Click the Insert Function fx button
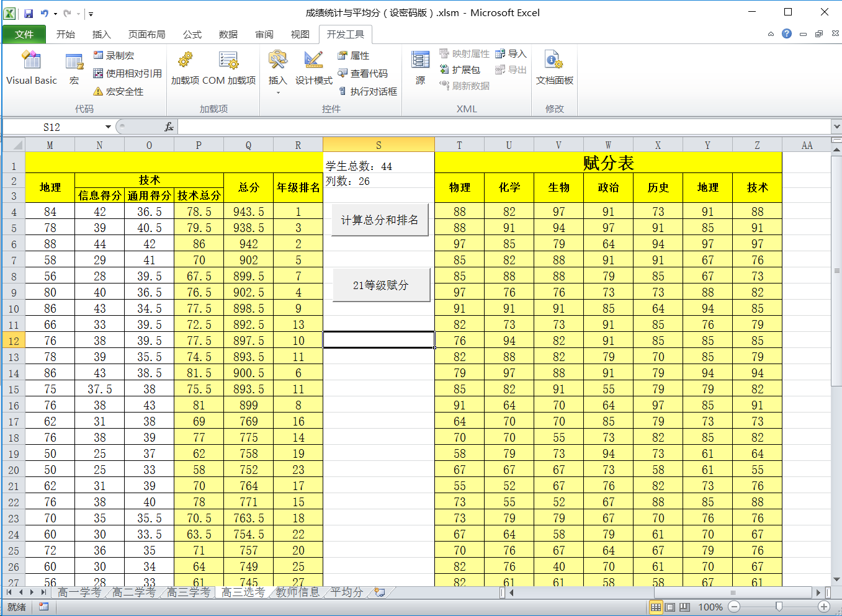 [169, 127]
